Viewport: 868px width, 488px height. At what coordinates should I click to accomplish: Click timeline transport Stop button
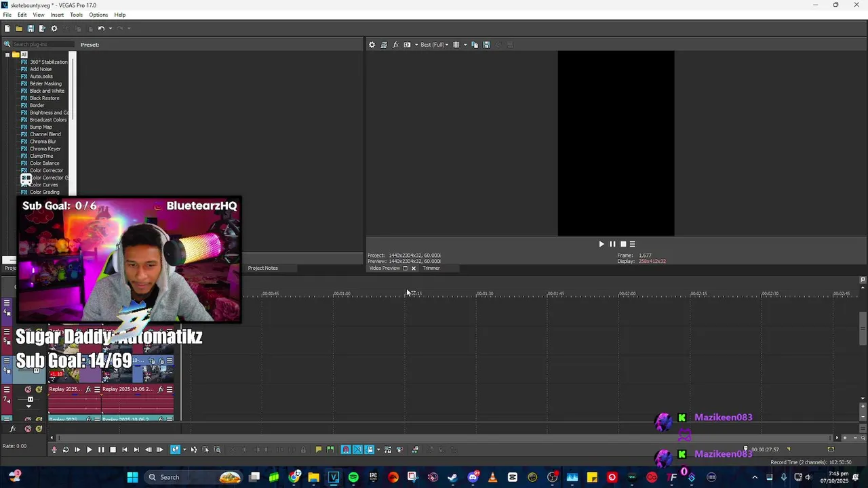[113, 449]
